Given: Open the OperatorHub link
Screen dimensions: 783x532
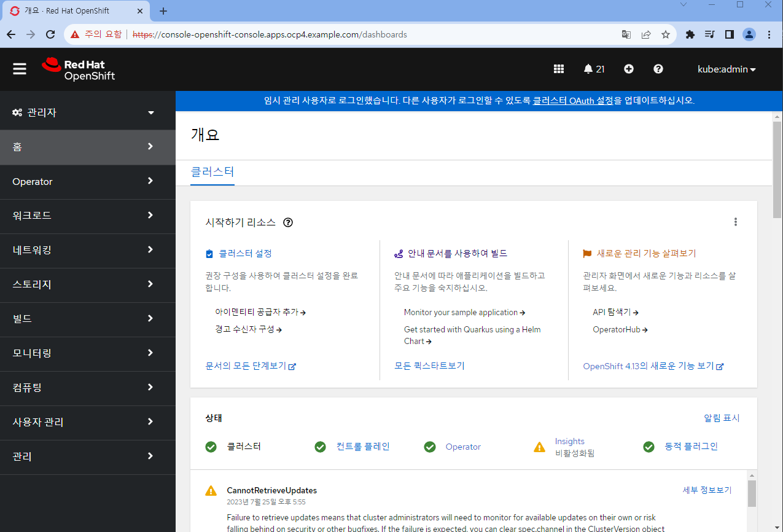Looking at the screenshot, I should tap(620, 329).
